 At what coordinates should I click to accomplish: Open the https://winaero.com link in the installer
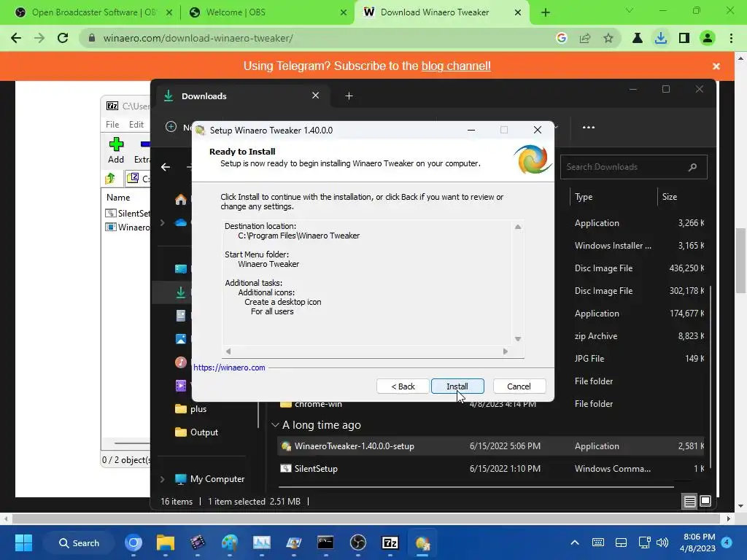(229, 367)
